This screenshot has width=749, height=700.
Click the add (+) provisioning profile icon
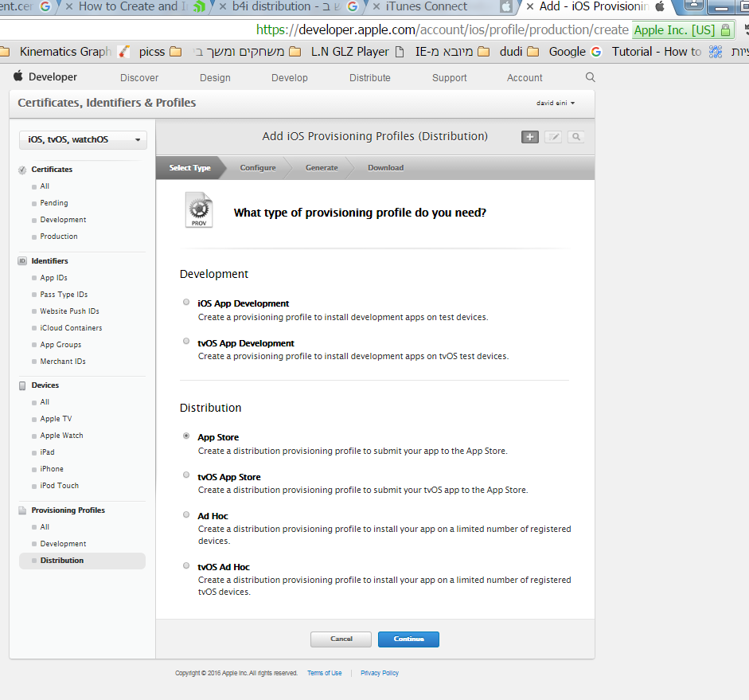(530, 137)
